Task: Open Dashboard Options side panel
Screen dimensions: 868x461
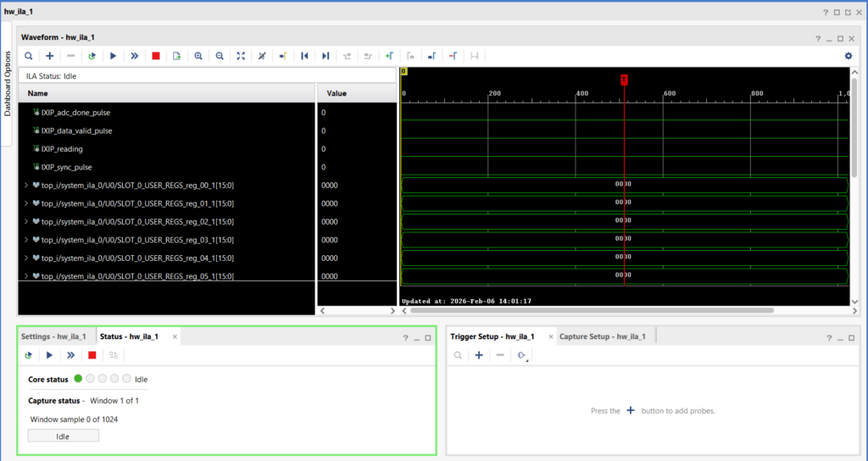Action: point(8,84)
